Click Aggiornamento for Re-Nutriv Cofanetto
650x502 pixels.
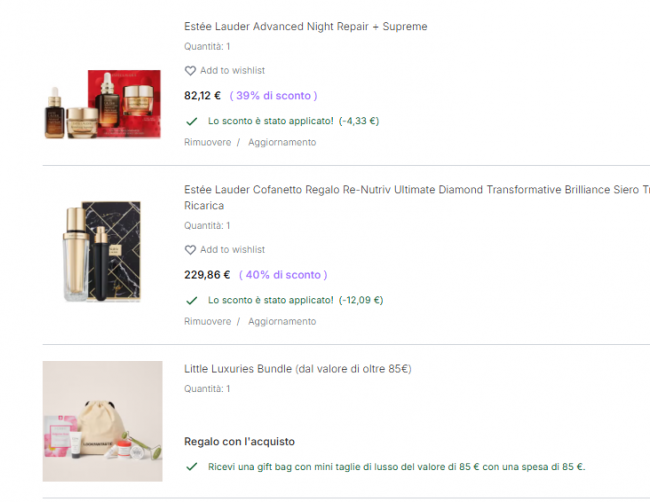click(x=282, y=321)
